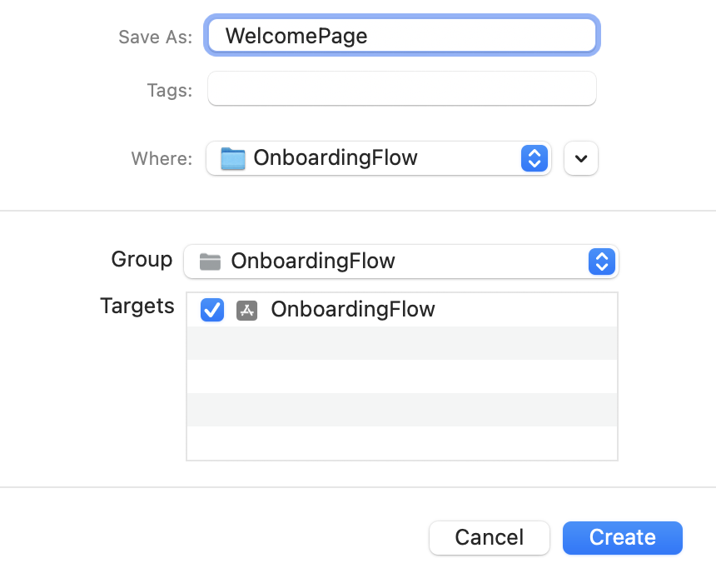716x588 pixels.
Task: Click the App Store target icon in Targets
Action: tap(246, 309)
